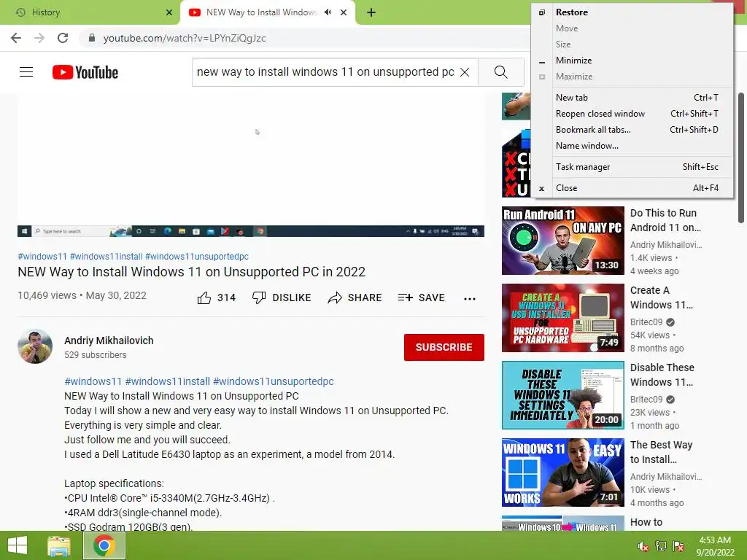Open the Windows Start button
The image size is (747, 560).
(x=18, y=545)
